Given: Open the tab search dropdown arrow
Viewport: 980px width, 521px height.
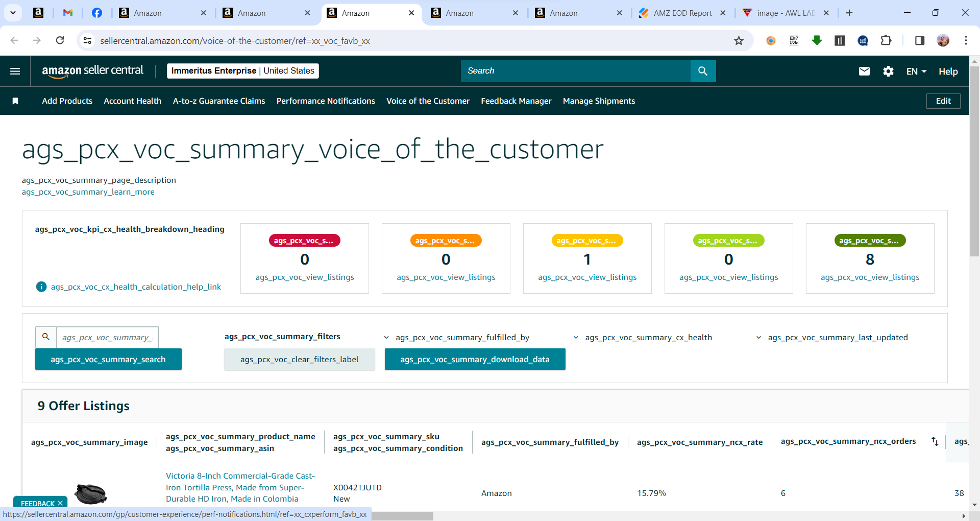Looking at the screenshot, I should click(13, 13).
